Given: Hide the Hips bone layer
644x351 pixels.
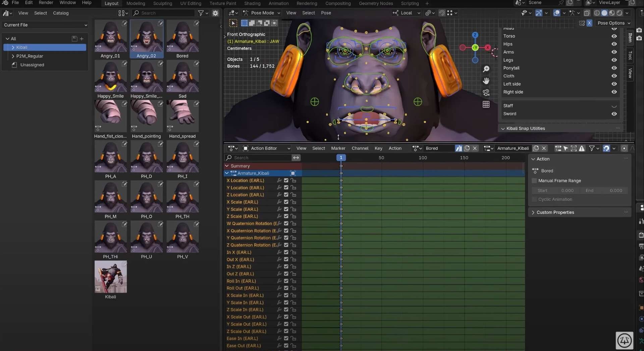Looking at the screenshot, I should 614,44.
